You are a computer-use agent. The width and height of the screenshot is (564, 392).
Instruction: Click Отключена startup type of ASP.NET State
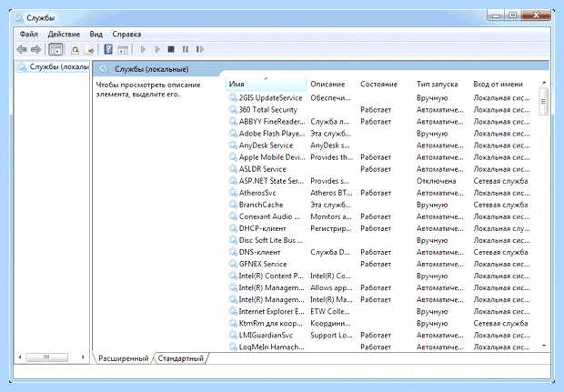[x=437, y=181]
